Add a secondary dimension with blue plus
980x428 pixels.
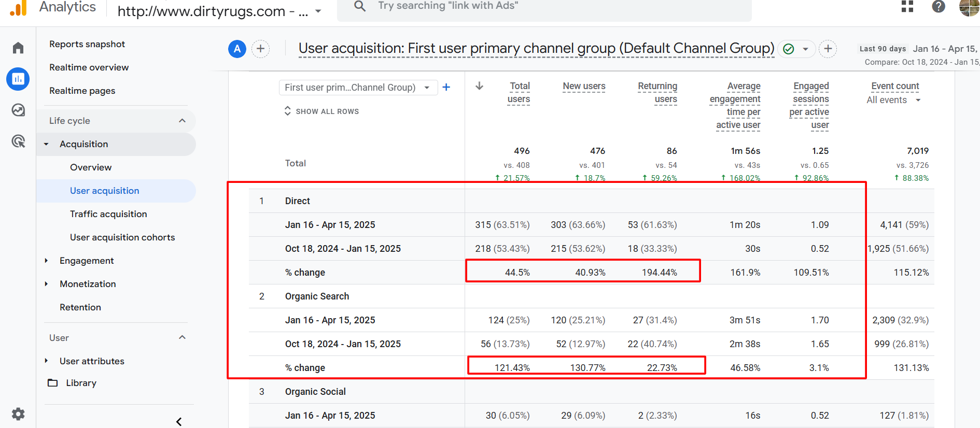[446, 87]
